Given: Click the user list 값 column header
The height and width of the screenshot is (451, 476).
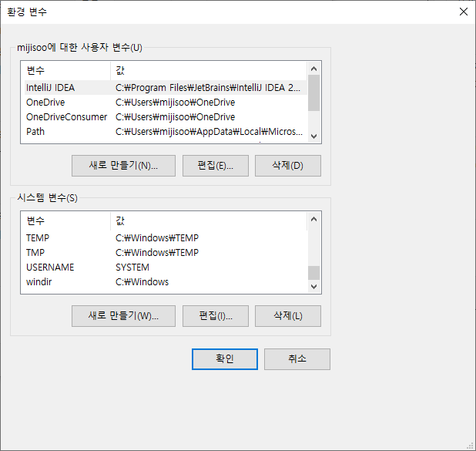Looking at the screenshot, I should (209, 70).
